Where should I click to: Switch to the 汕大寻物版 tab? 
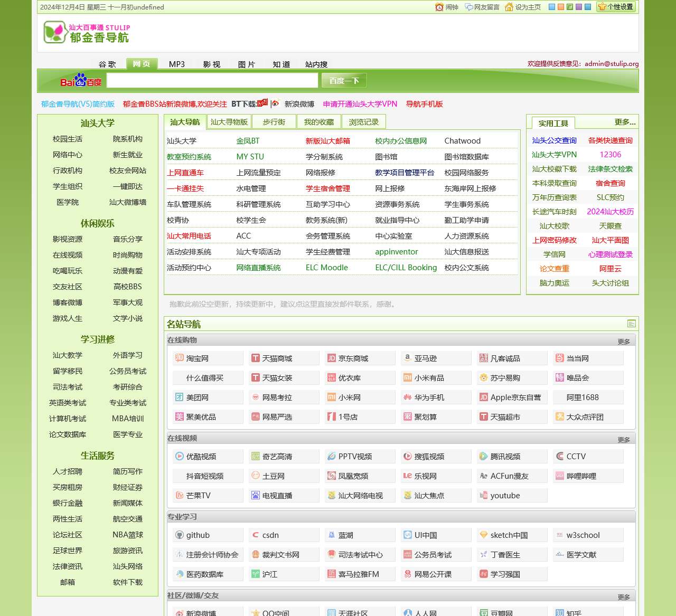pyautogui.click(x=229, y=122)
